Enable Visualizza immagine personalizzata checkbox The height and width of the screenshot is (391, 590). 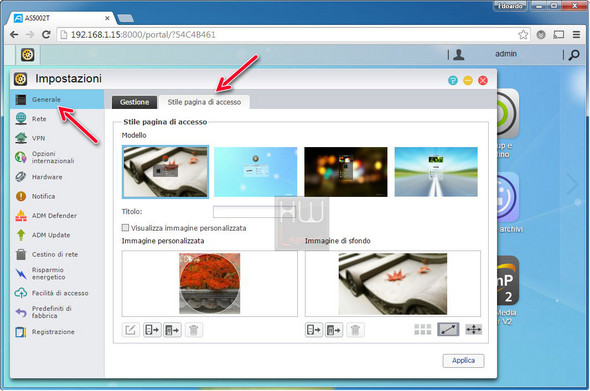[x=125, y=228]
